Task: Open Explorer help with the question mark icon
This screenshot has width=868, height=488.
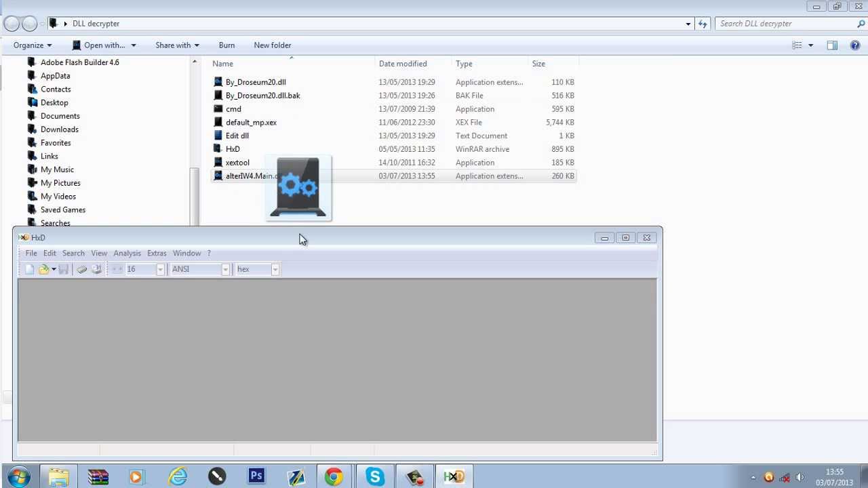Action: [x=855, y=45]
